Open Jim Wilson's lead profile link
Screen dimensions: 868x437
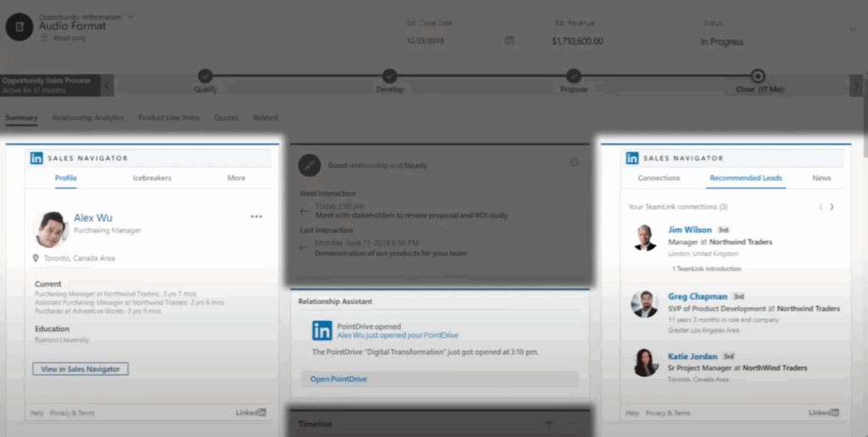point(690,230)
